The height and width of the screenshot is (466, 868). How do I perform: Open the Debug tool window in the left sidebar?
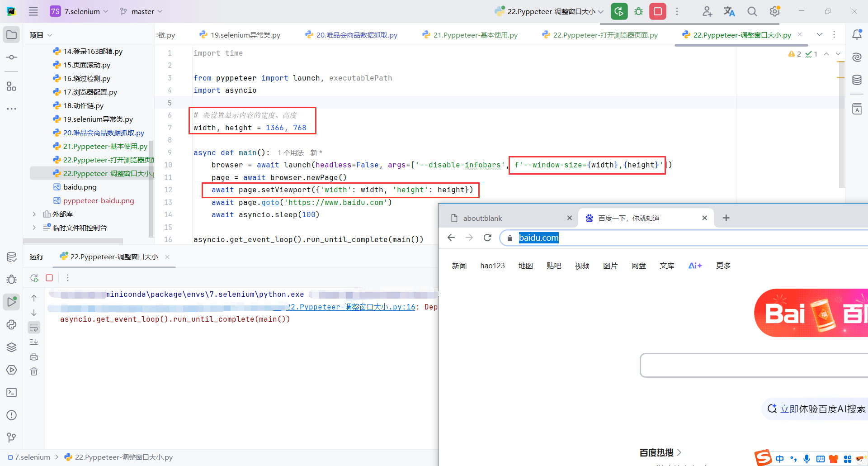(x=12, y=280)
